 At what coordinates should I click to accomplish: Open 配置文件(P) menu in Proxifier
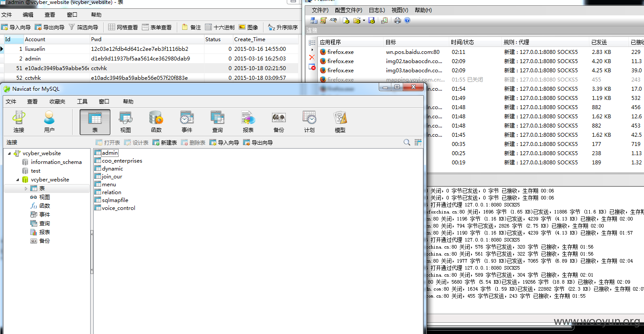(348, 10)
